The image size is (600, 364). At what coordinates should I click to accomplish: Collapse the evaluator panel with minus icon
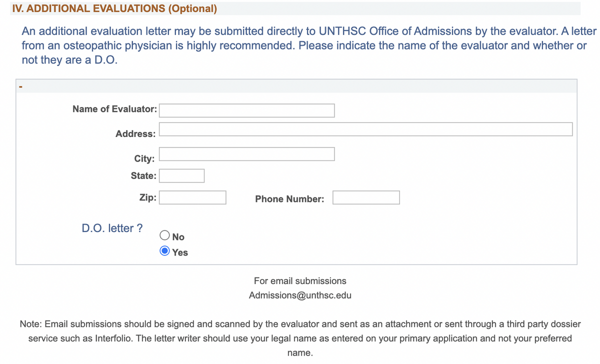20,87
